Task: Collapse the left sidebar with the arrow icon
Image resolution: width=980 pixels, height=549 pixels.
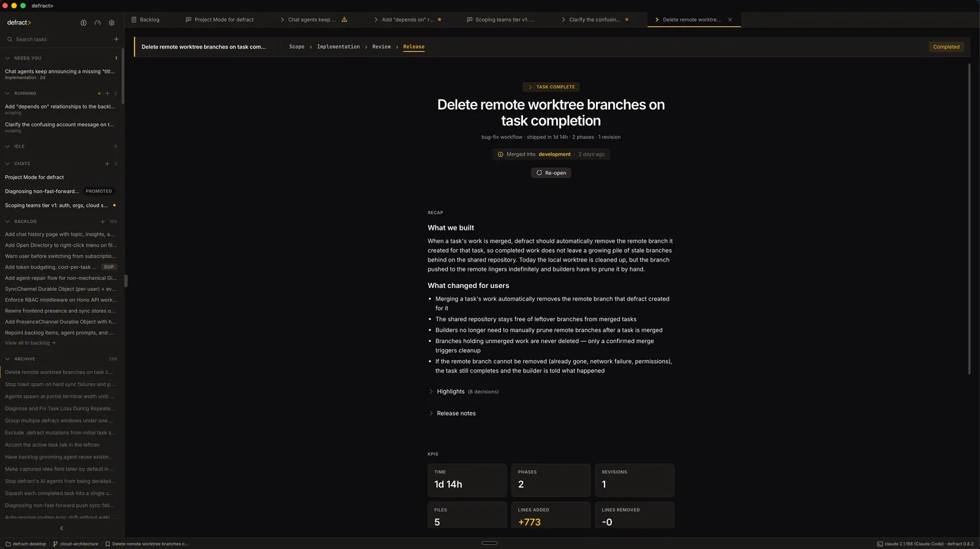Action: (61, 528)
